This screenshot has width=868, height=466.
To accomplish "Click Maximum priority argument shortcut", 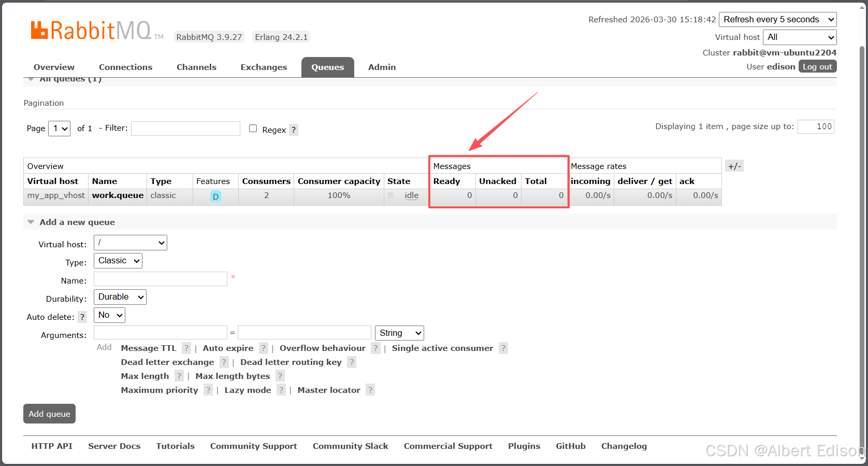I will point(160,390).
